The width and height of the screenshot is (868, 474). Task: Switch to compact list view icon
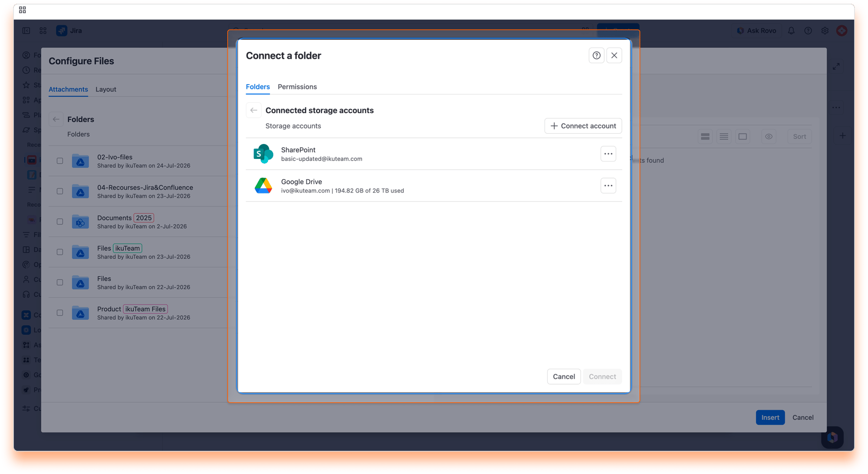724,136
